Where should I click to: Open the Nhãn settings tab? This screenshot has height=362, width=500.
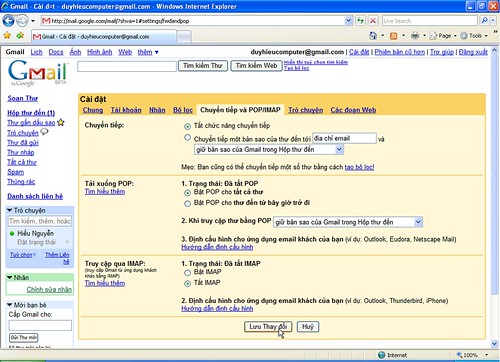click(x=157, y=110)
